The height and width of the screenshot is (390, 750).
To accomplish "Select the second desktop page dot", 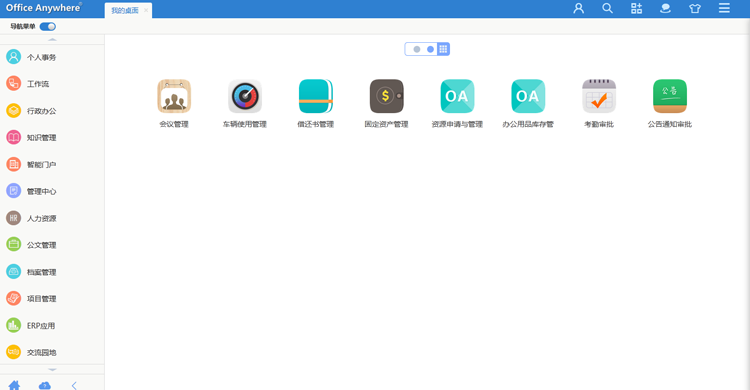I will 430,49.
